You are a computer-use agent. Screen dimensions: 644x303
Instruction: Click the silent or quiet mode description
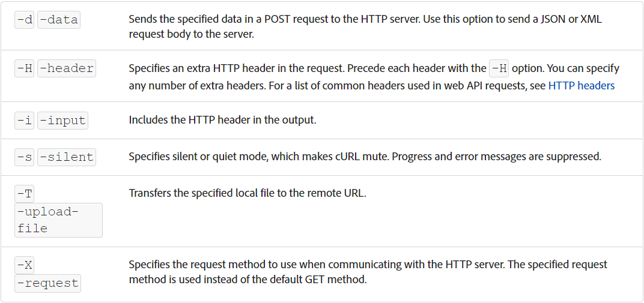click(365, 157)
